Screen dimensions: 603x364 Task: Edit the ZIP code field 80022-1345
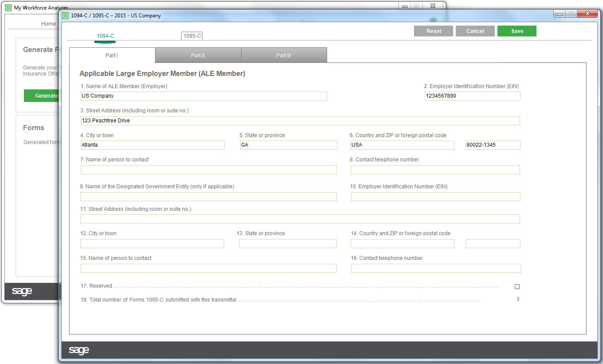click(493, 145)
